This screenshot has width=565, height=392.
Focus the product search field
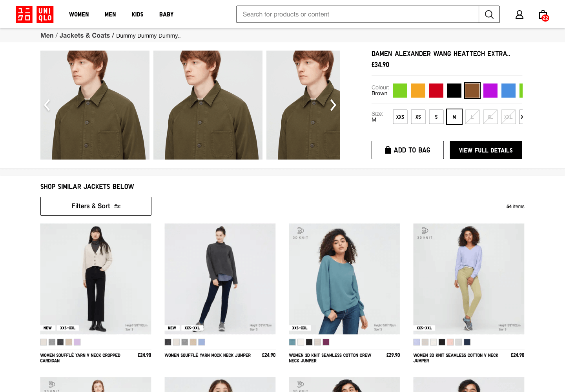tap(357, 15)
